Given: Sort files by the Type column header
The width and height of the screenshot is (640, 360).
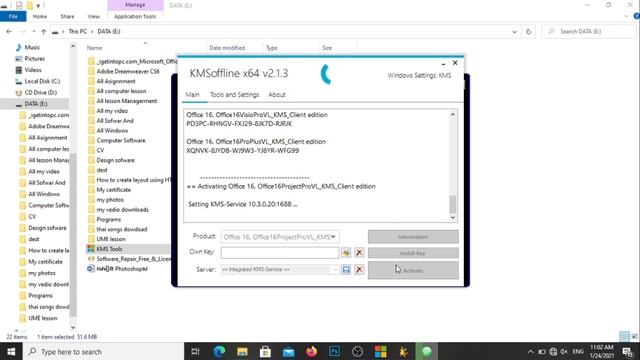Looking at the screenshot, I should tap(272, 48).
